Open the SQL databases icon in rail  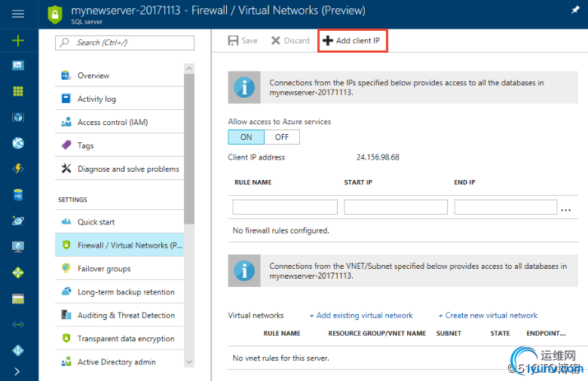point(18,195)
